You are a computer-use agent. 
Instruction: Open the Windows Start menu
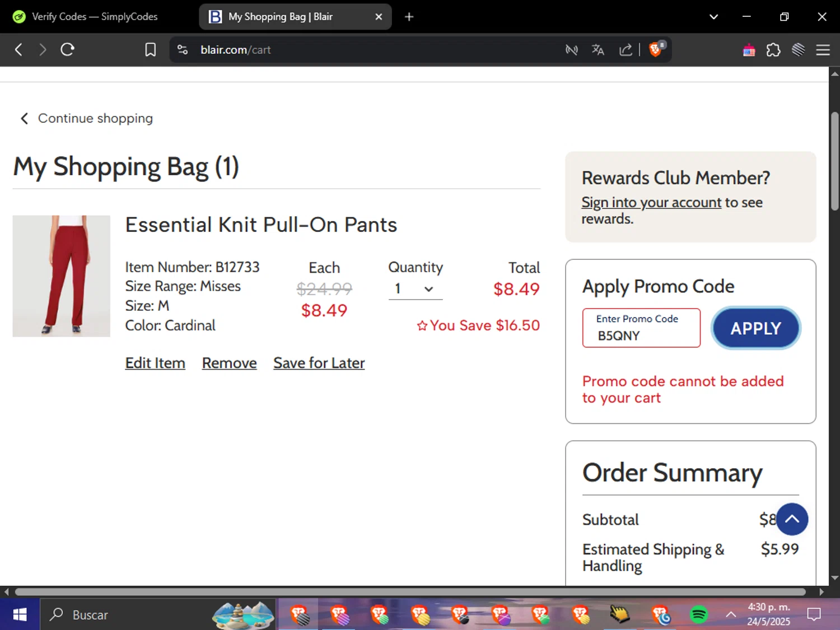tap(20, 614)
